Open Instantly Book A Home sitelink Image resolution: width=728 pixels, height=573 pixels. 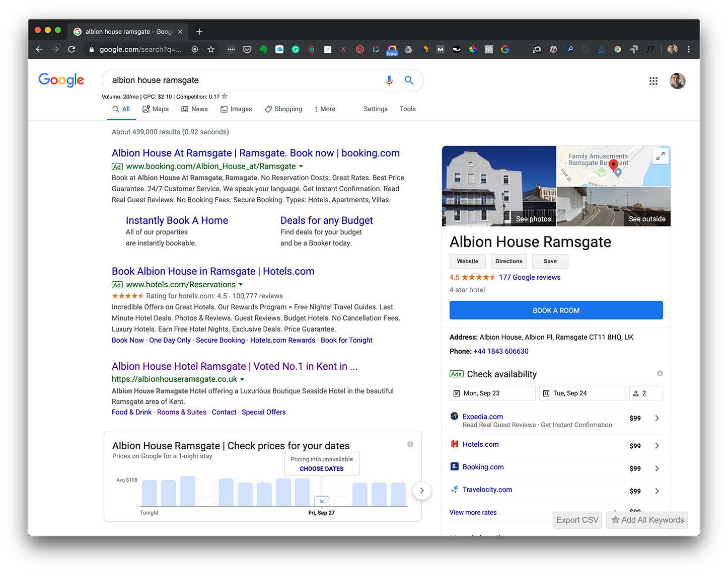(177, 221)
